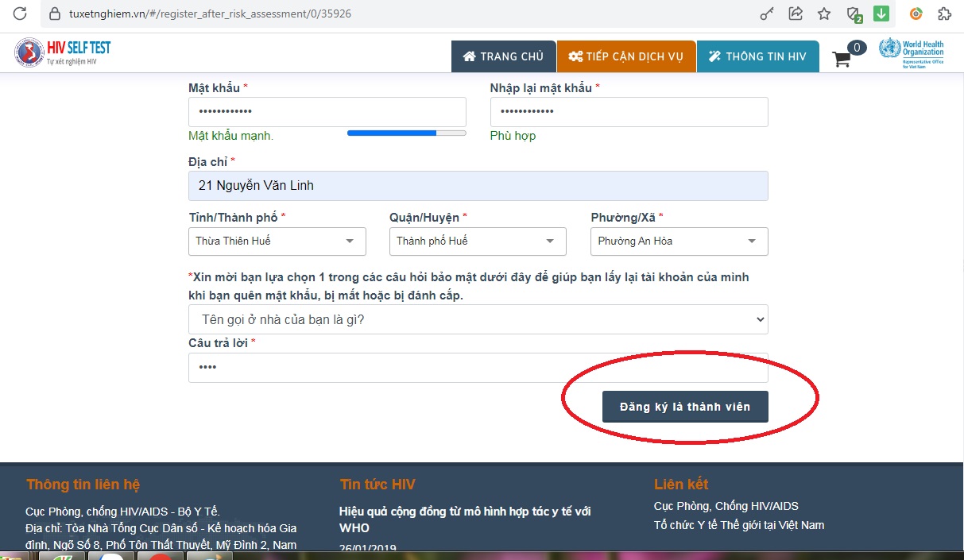Open the security question dropdown

point(478,319)
